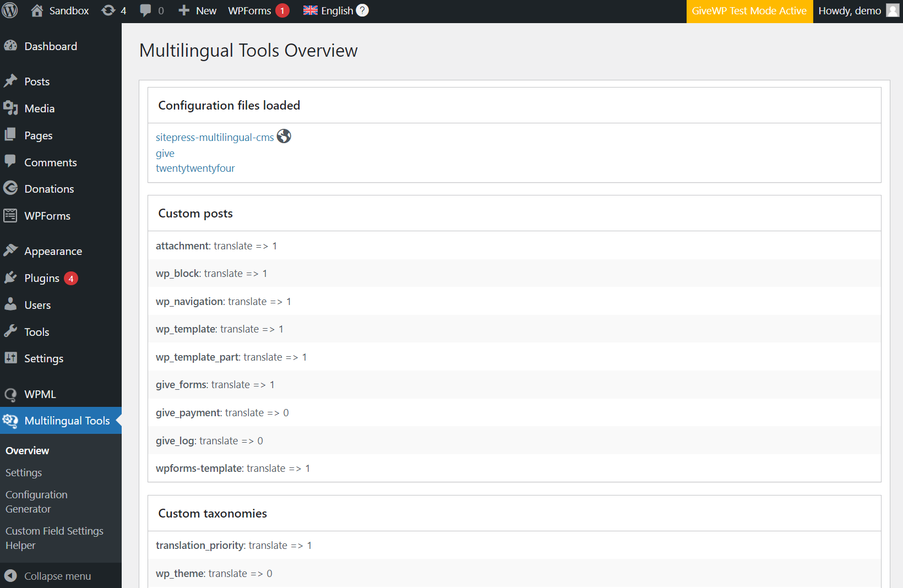903x588 pixels.
Task: Open the give configuration file link
Action: tap(165, 153)
